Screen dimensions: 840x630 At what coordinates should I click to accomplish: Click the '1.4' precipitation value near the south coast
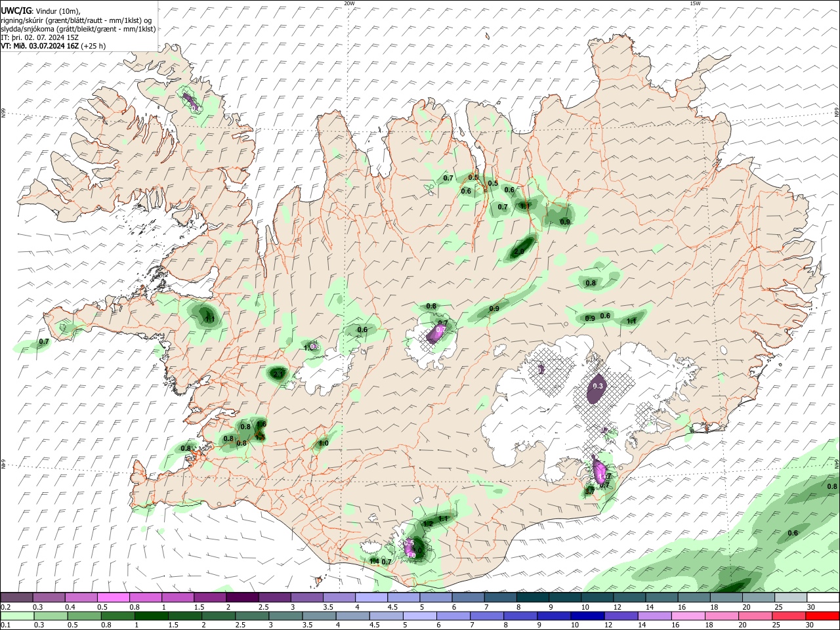(x=374, y=562)
